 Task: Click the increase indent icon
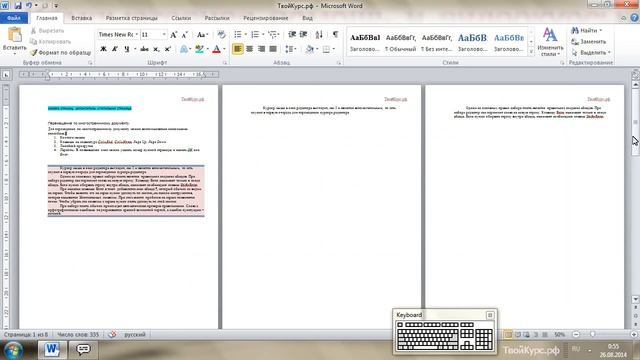pos(303,35)
